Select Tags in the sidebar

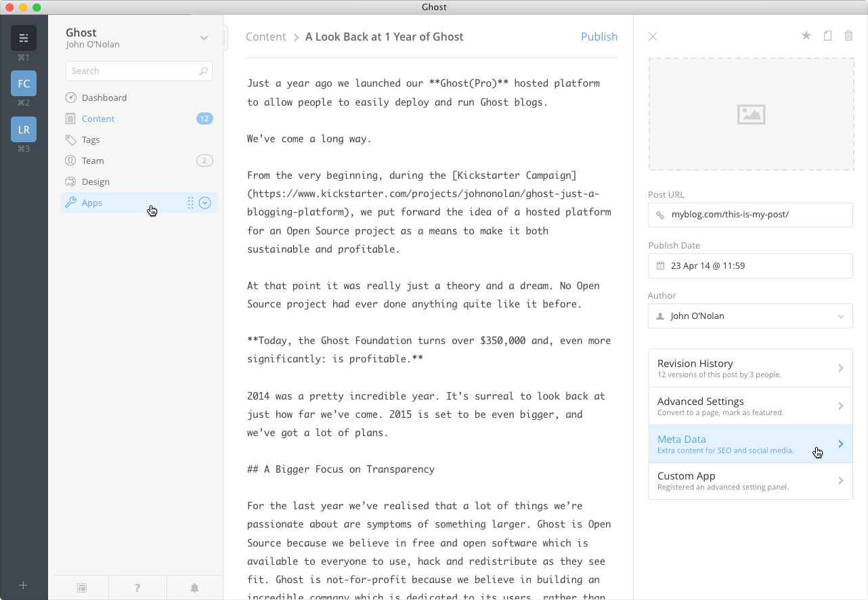click(91, 140)
